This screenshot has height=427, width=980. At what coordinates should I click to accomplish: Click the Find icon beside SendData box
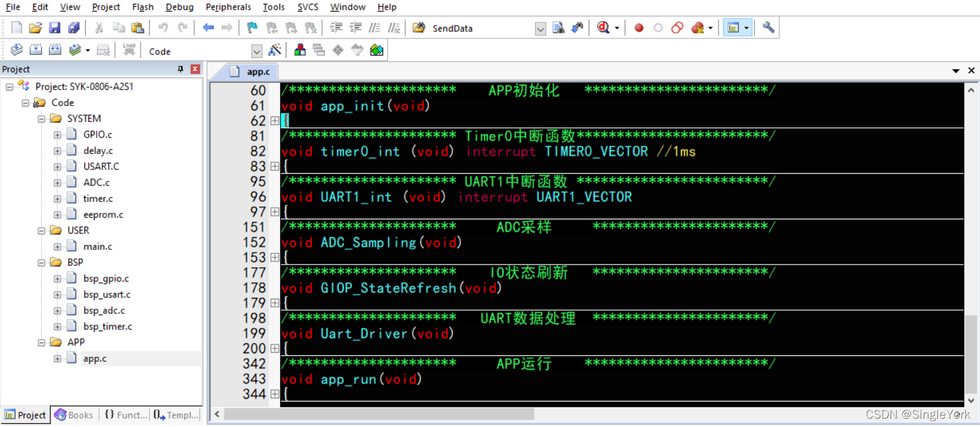559,27
